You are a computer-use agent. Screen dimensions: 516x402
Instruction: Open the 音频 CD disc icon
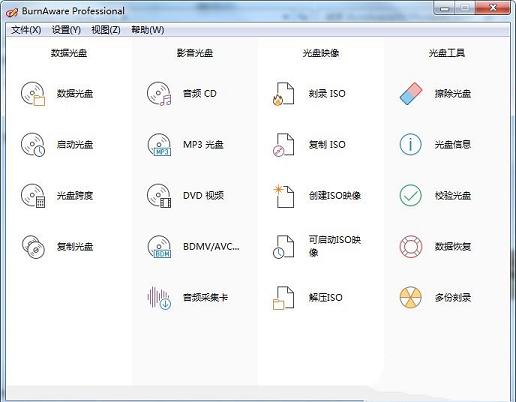click(x=159, y=94)
